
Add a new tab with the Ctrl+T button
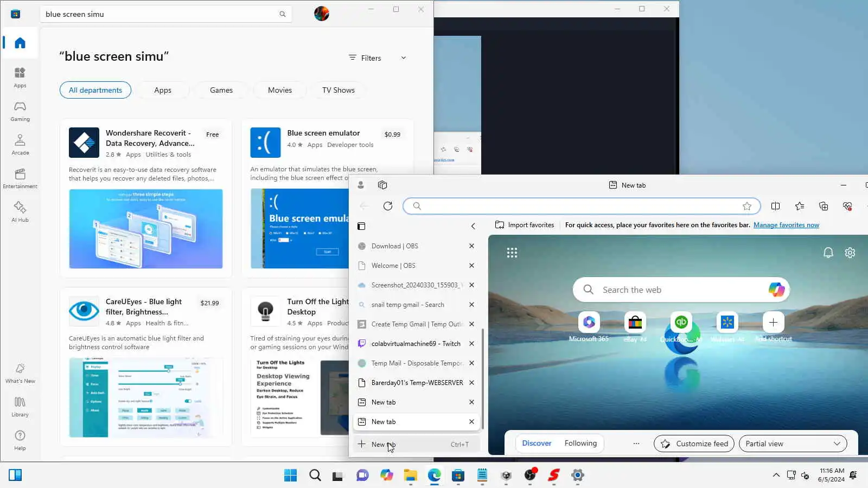click(416, 444)
